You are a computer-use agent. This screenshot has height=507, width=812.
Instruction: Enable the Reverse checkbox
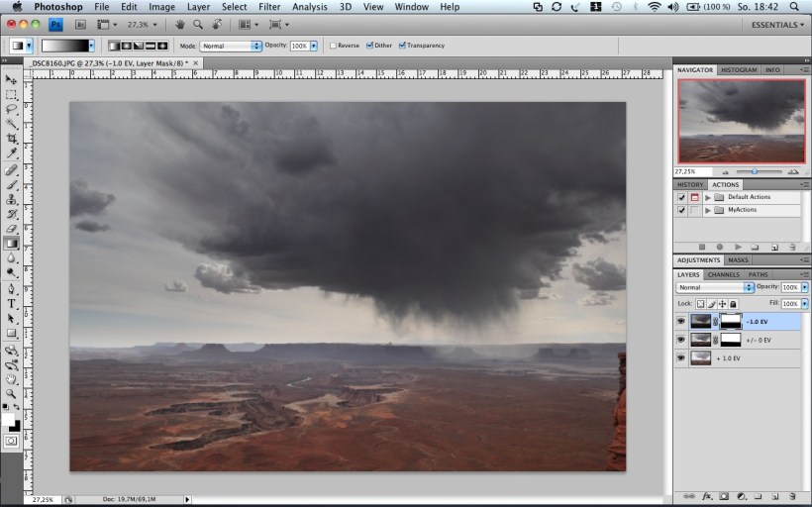click(333, 46)
